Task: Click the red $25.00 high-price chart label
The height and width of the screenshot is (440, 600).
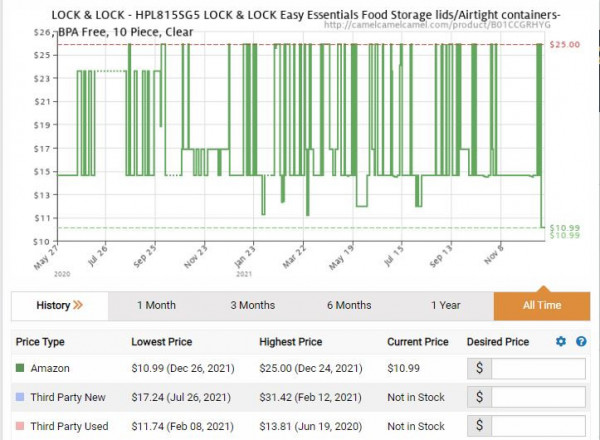Action: [564, 44]
